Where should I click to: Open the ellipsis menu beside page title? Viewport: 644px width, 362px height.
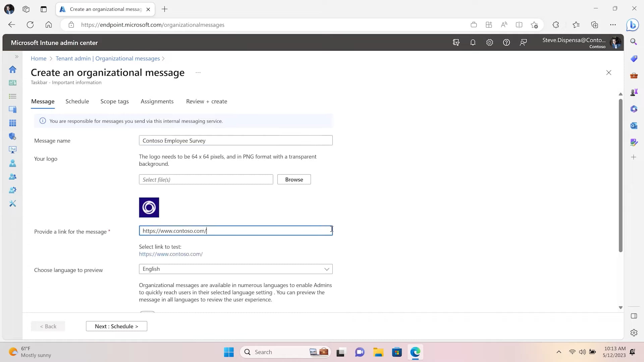pos(198,73)
